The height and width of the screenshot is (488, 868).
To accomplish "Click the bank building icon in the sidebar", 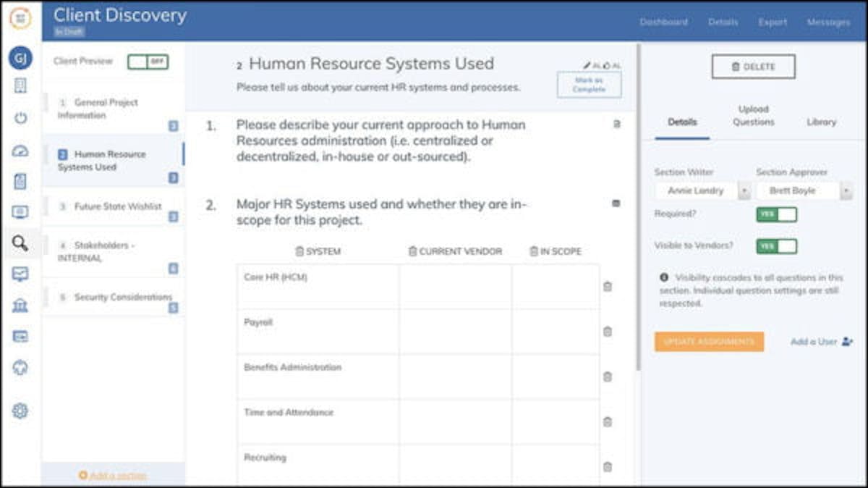I will tap(21, 306).
